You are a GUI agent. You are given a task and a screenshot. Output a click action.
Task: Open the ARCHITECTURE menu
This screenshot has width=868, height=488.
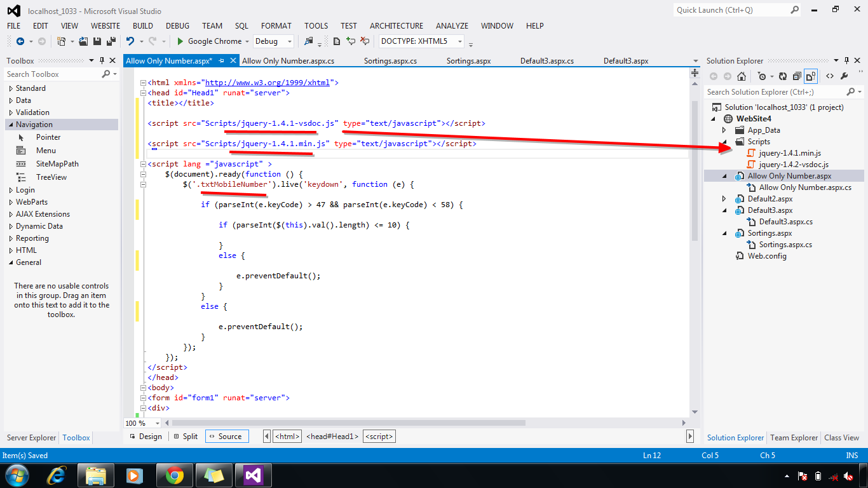397,26
